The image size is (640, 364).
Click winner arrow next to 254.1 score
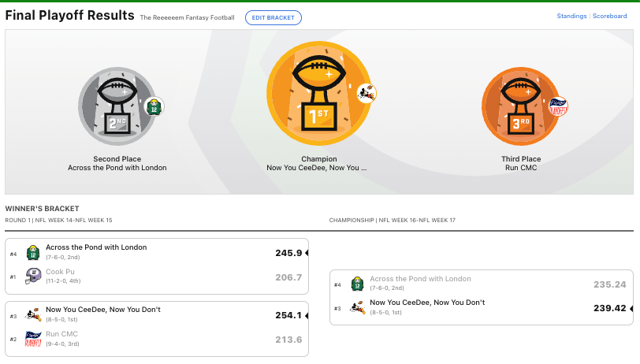(307, 315)
